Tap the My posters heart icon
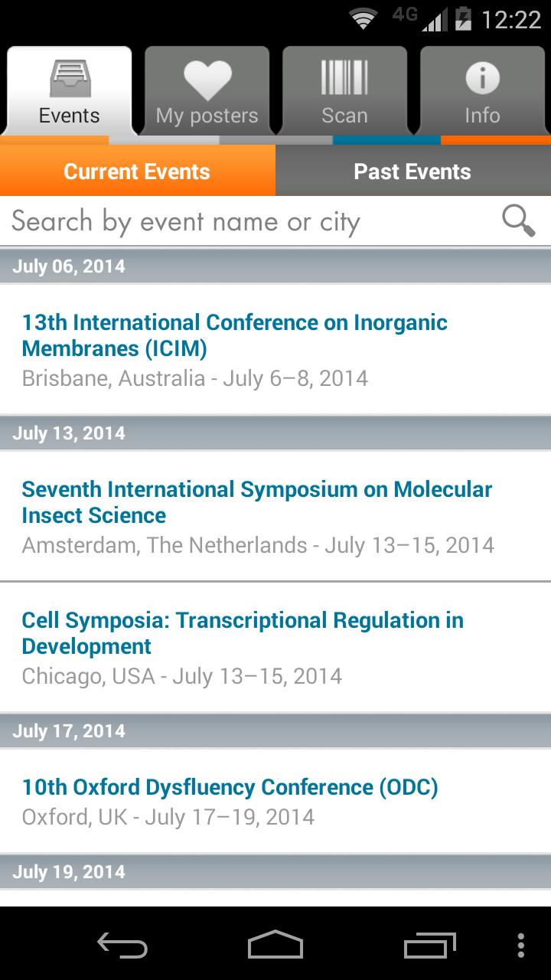 (207, 80)
